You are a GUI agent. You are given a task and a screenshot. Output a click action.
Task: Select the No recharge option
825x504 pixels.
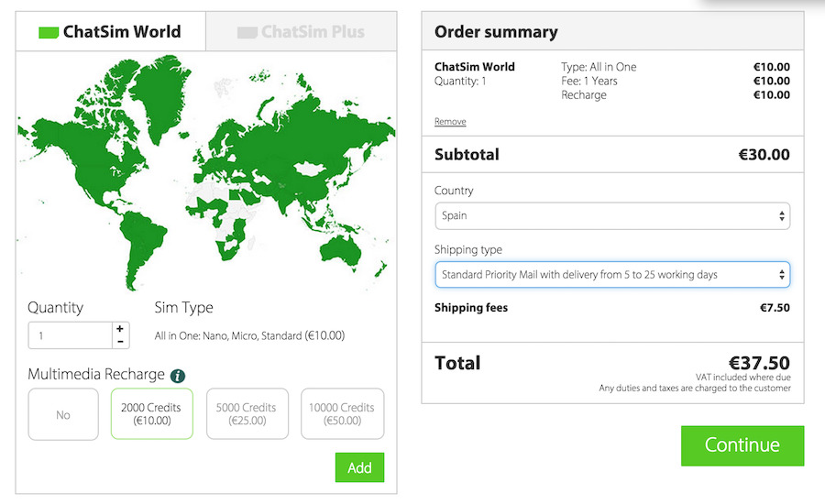[63, 414]
